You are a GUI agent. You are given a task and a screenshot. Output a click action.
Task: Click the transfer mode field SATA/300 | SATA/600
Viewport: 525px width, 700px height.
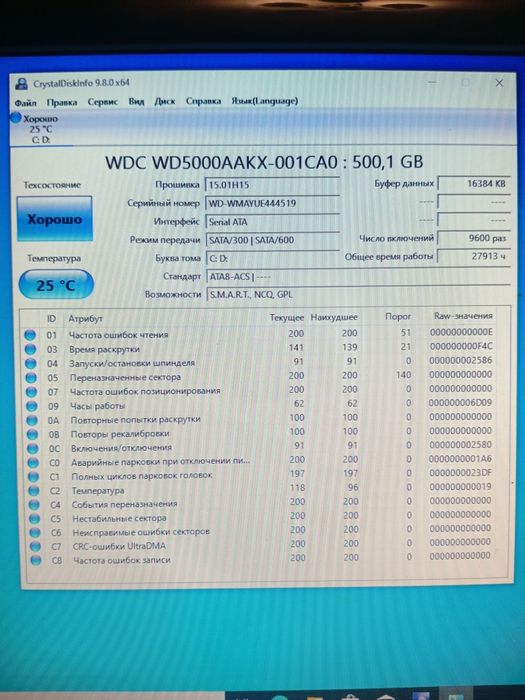(272, 240)
